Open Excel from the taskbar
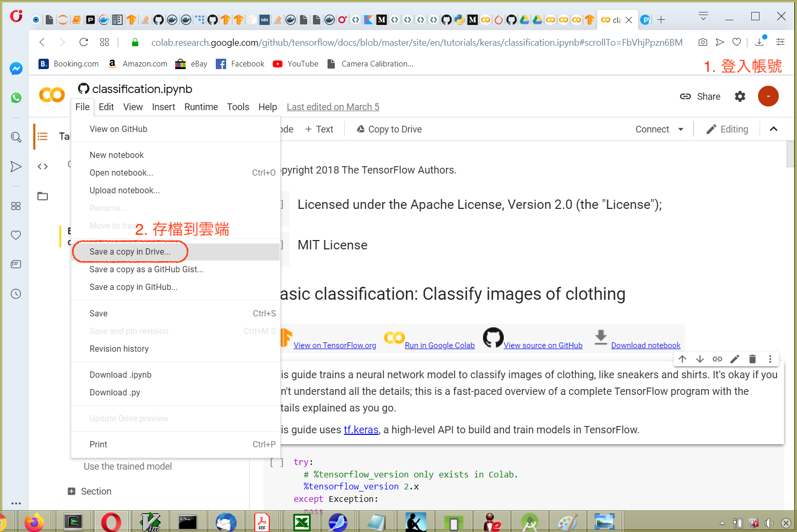 [x=302, y=522]
